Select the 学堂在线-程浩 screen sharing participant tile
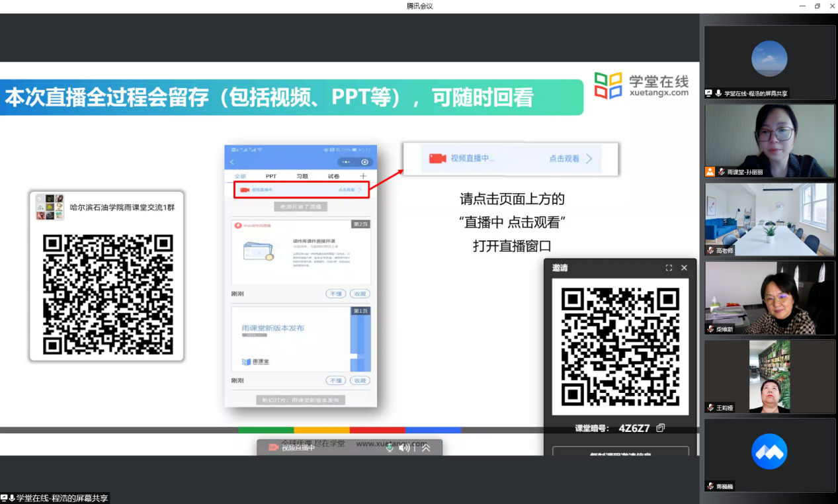 769,62
